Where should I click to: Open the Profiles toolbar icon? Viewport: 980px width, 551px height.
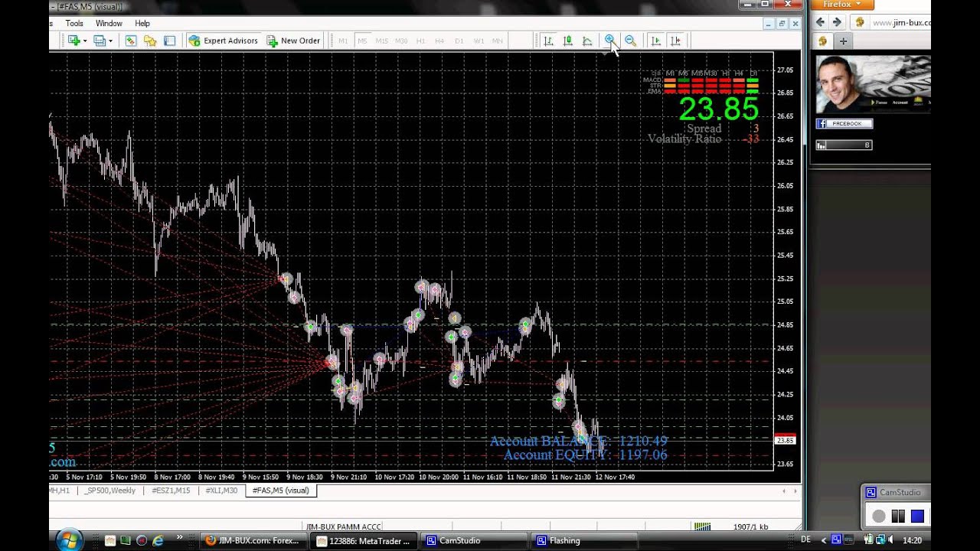(x=99, y=41)
